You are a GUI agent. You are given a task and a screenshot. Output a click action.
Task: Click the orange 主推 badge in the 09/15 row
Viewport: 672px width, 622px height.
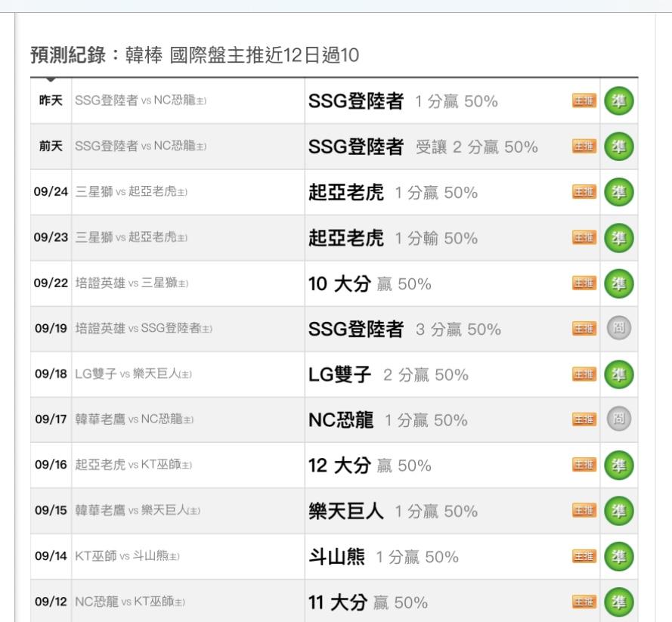[584, 511]
